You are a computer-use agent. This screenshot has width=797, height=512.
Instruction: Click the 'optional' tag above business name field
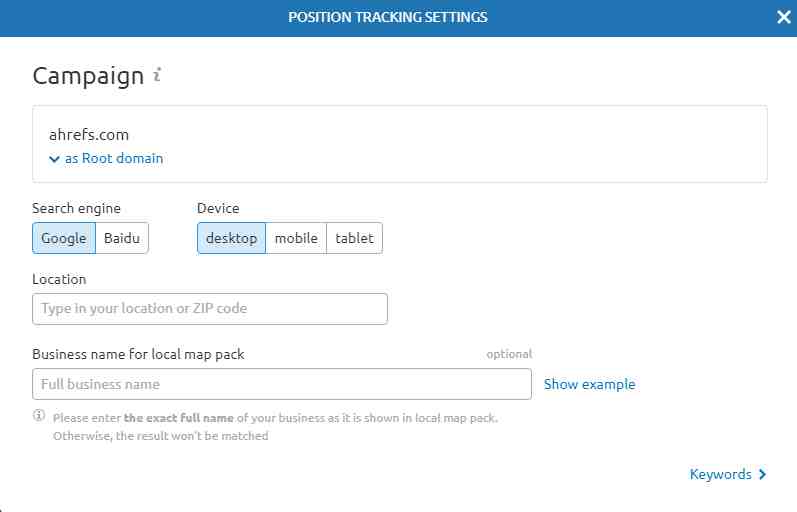pyautogui.click(x=509, y=354)
